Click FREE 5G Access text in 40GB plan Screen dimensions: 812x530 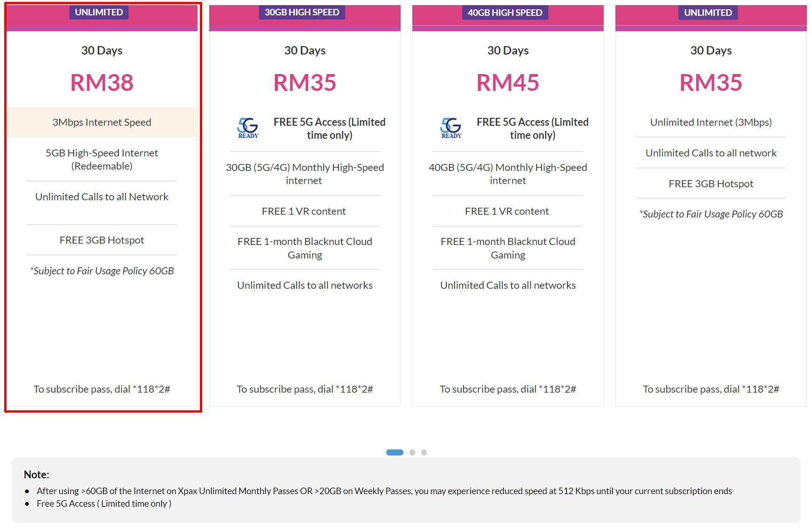coord(532,128)
